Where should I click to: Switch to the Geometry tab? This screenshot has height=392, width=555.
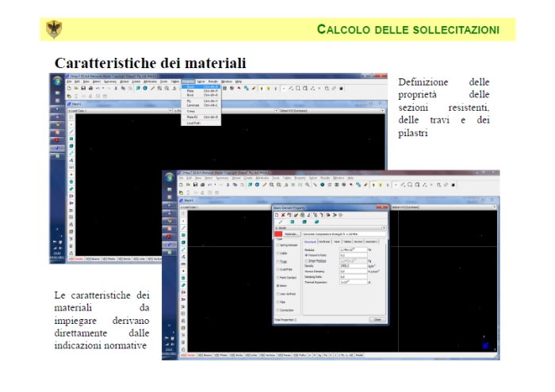[x=372, y=241]
